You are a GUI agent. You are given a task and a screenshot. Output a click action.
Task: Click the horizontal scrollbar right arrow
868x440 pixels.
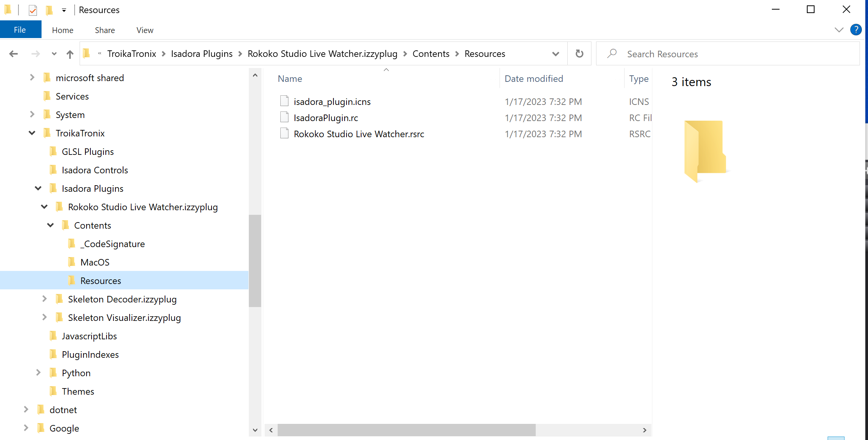click(645, 430)
